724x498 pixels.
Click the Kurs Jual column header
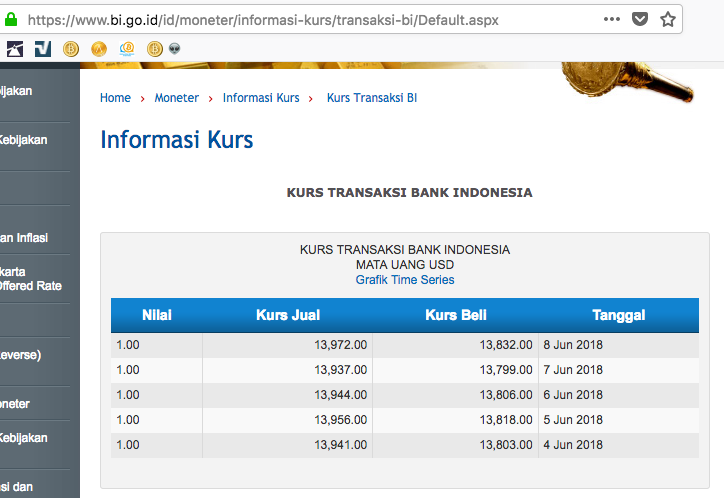[x=288, y=315]
